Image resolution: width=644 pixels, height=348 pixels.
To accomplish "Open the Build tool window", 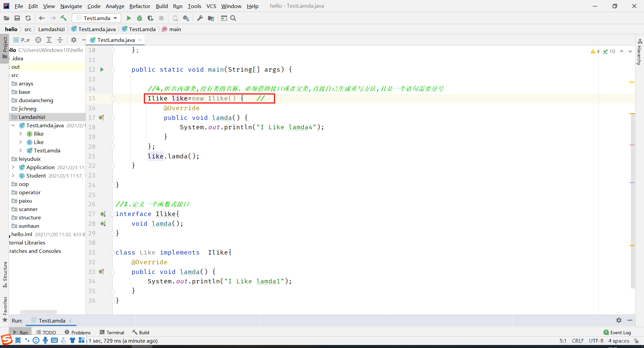I will click(x=141, y=332).
